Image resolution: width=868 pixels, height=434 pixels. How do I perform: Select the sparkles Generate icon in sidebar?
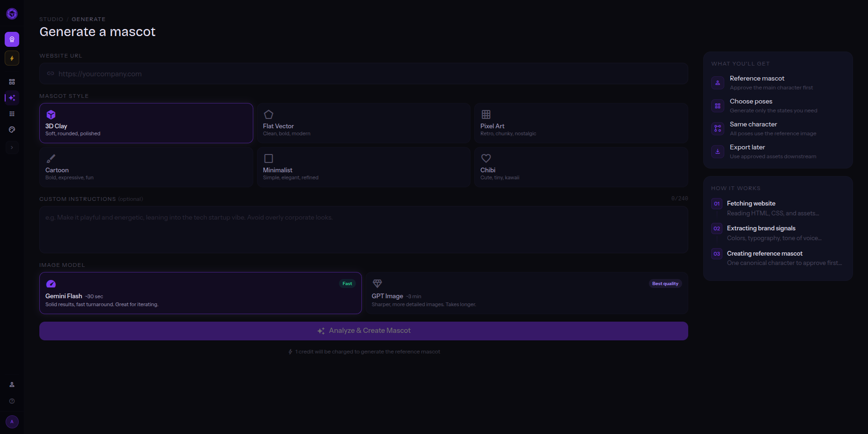[12, 98]
